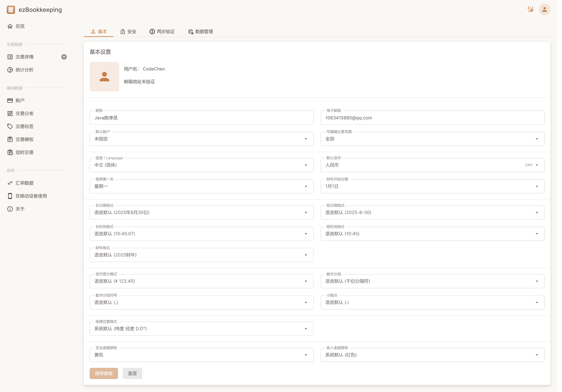This screenshot has height=392, width=562.
Task: Open 统计分析 from the sidebar
Action: point(24,70)
